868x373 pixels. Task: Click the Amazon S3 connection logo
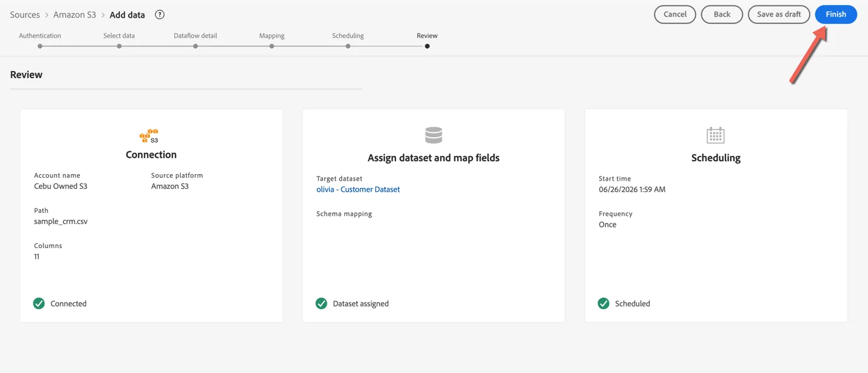pyautogui.click(x=149, y=135)
